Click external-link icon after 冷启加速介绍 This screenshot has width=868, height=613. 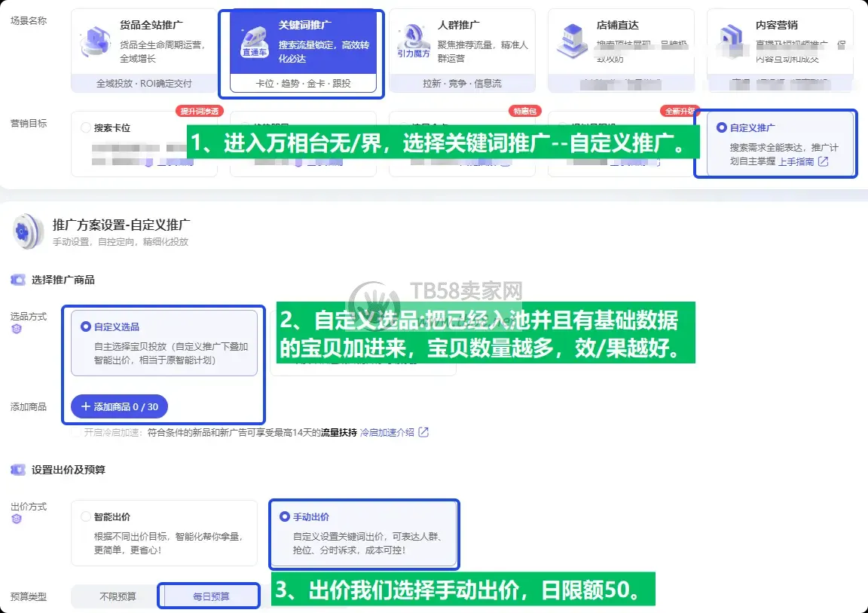pyautogui.click(x=423, y=433)
